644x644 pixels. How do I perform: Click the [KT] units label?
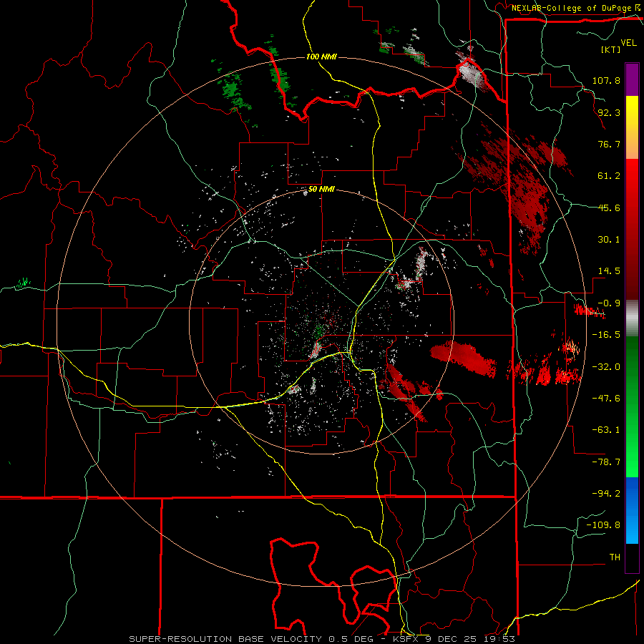click(x=610, y=49)
